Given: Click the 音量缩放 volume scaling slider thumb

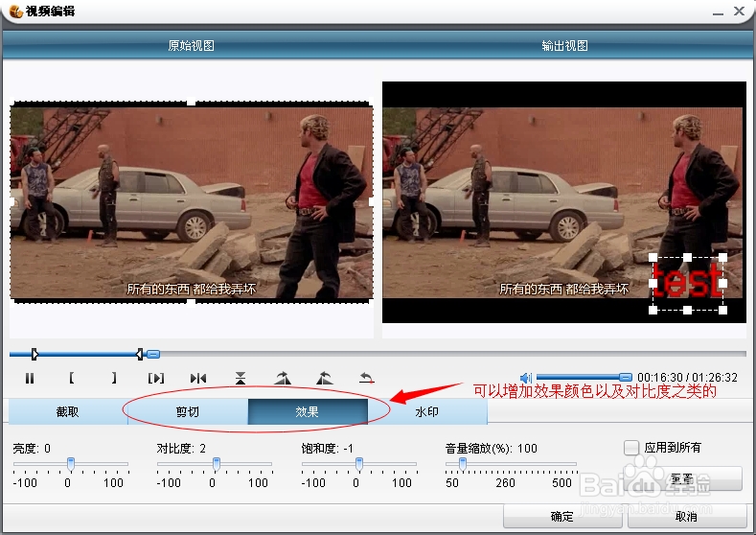Looking at the screenshot, I should 463,464.
